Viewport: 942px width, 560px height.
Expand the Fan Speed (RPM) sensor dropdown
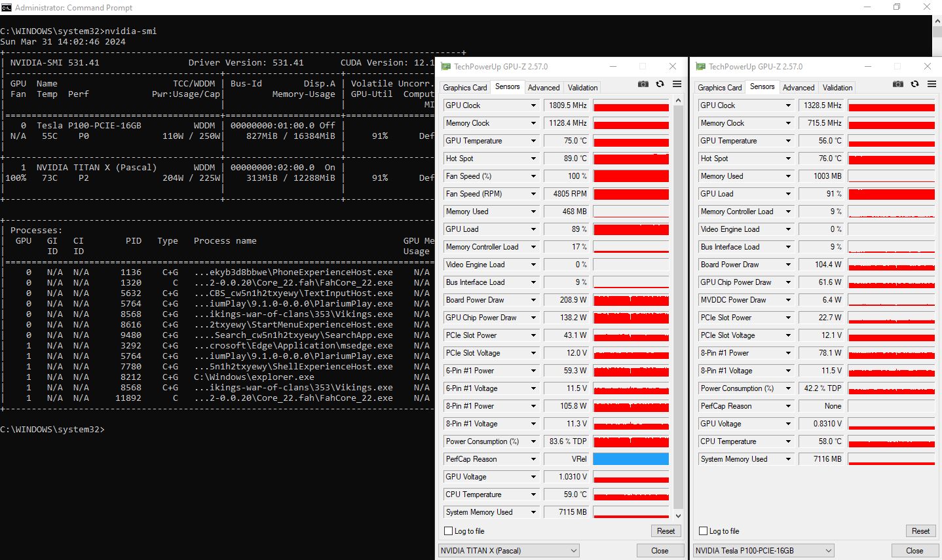(533, 194)
